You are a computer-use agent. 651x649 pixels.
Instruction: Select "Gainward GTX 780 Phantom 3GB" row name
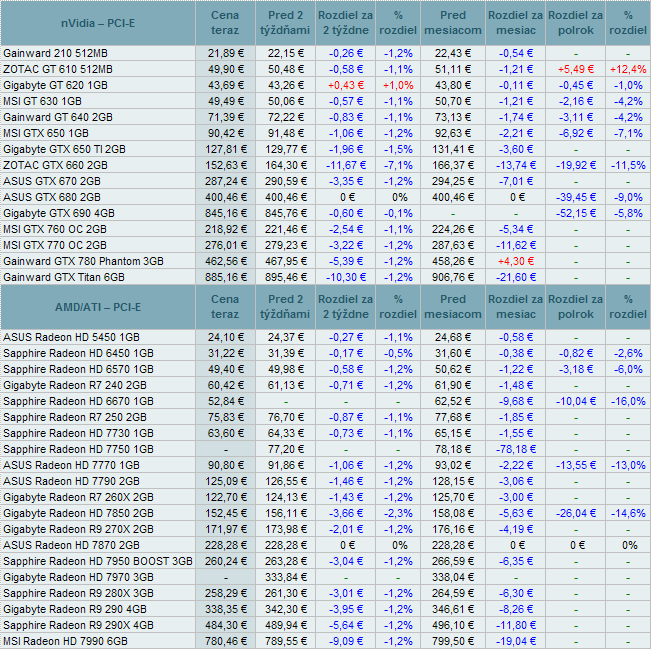coord(83,261)
